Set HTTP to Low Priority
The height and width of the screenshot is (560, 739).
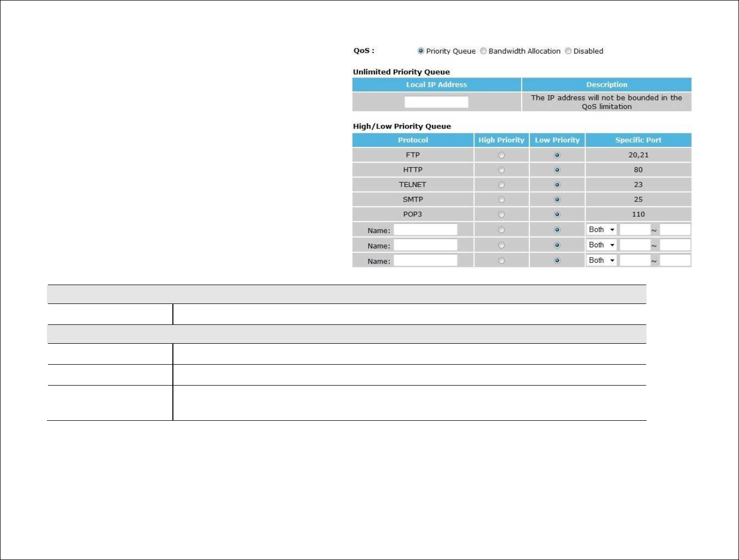click(557, 170)
